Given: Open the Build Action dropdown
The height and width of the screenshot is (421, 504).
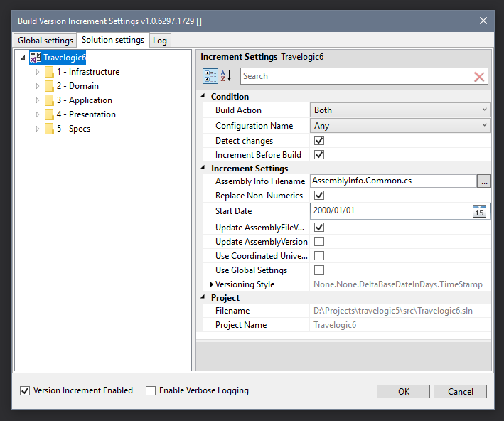Looking at the screenshot, I should point(400,110).
